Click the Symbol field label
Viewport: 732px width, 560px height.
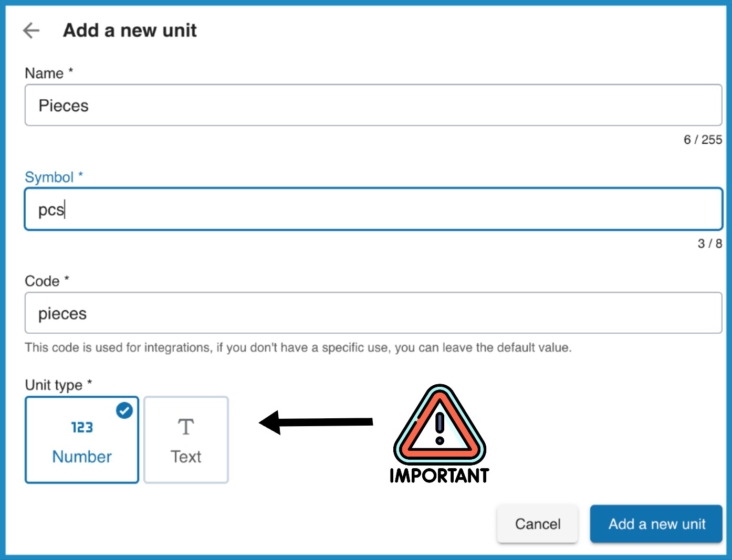tap(49, 177)
